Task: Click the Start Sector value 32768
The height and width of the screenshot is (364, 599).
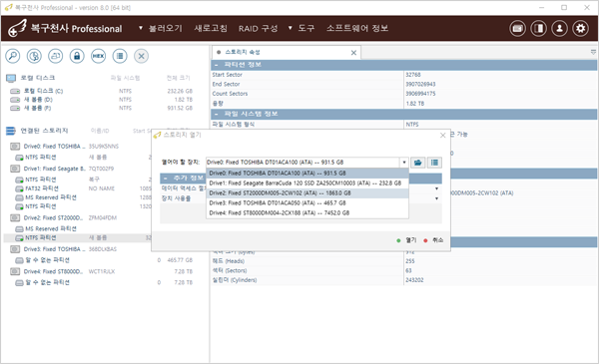Action: coord(413,75)
